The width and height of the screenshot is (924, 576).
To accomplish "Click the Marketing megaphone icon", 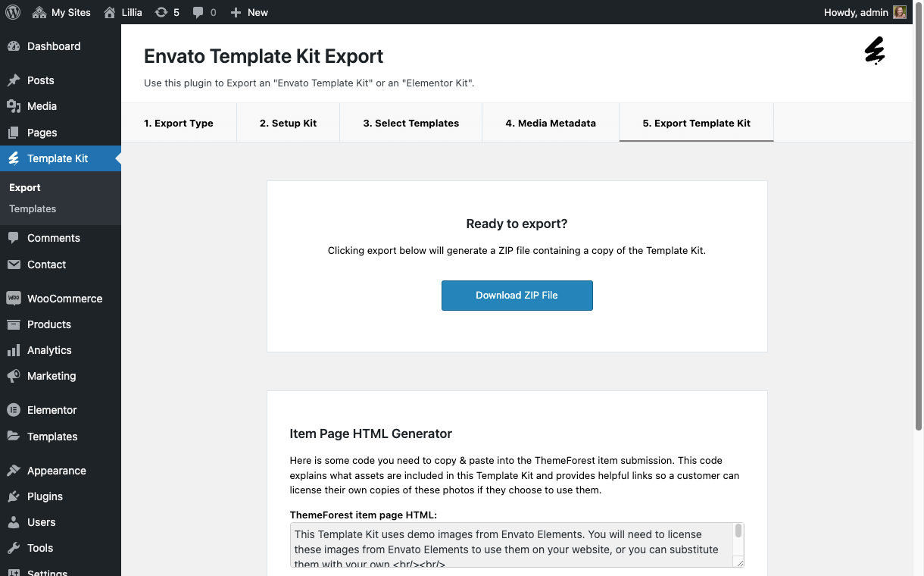I will [x=14, y=376].
